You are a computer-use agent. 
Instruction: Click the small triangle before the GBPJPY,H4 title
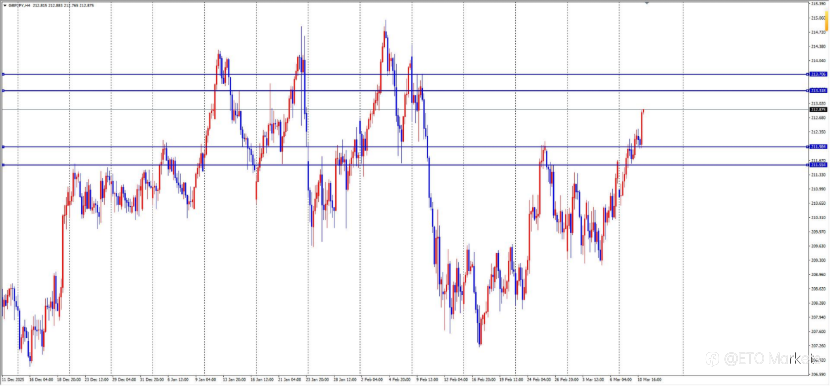pos(4,5)
